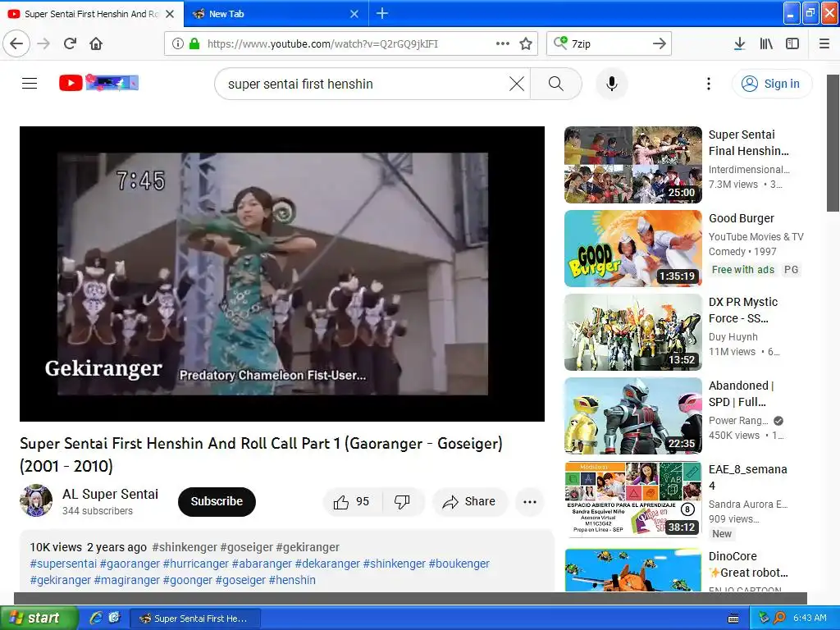
Task: Open more video actions ellipsis button
Action: (530, 501)
